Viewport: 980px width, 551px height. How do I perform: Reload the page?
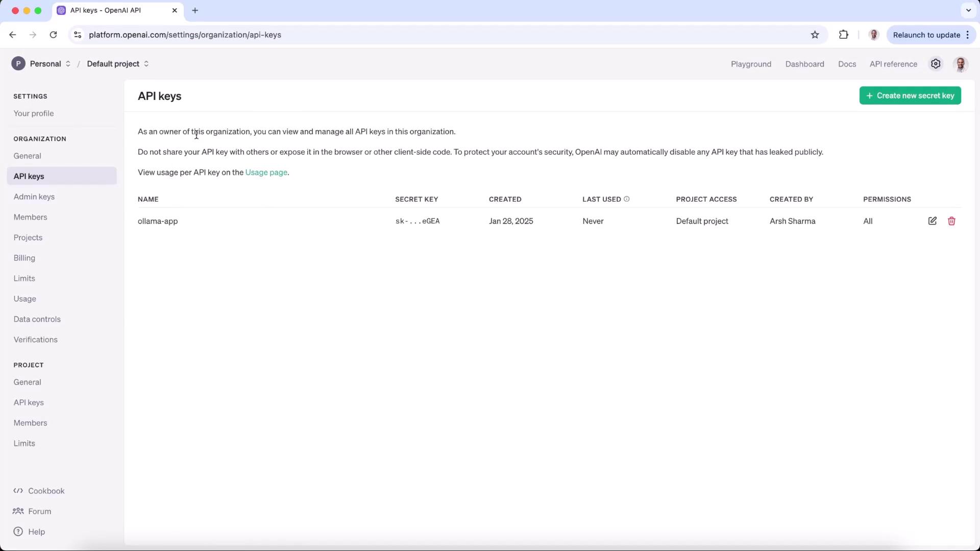click(x=53, y=35)
